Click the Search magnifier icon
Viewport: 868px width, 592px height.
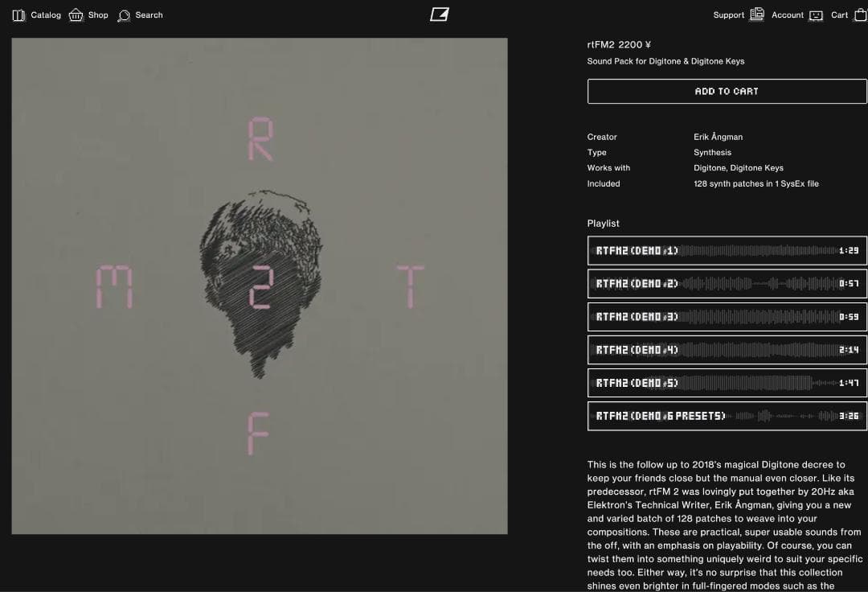[124, 15]
